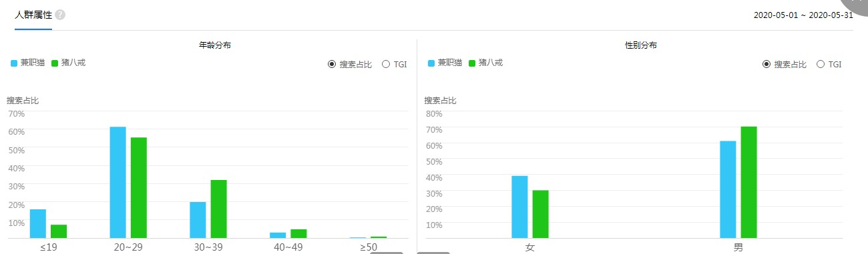
Task: Click green 猪八戒 bar for ages 40~49
Action: [298, 233]
